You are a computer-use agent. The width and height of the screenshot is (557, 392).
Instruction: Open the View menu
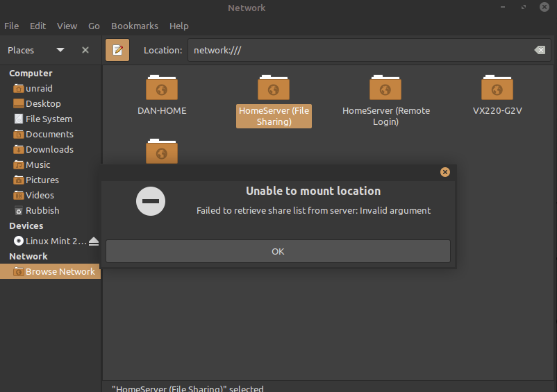pos(67,26)
